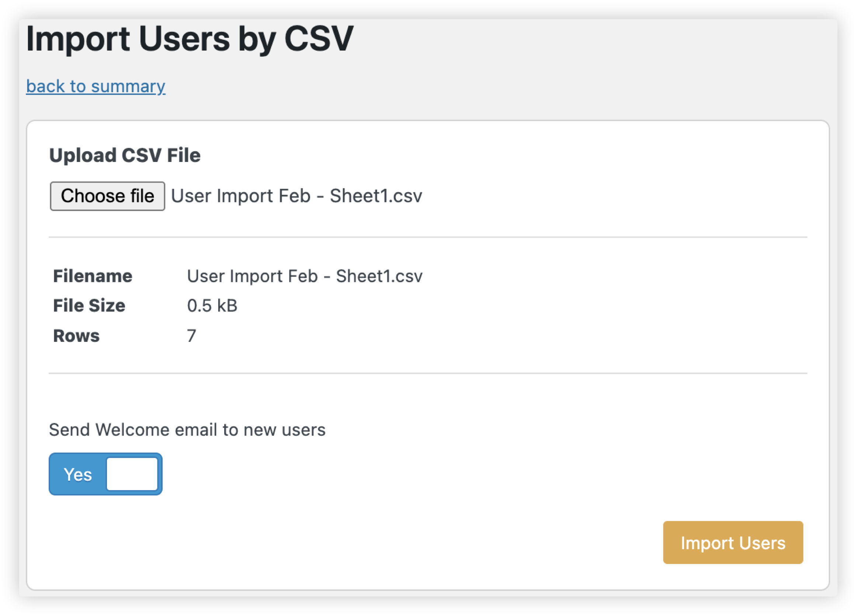
Task: Click the Send Welcome email to new users text
Action: (x=187, y=430)
